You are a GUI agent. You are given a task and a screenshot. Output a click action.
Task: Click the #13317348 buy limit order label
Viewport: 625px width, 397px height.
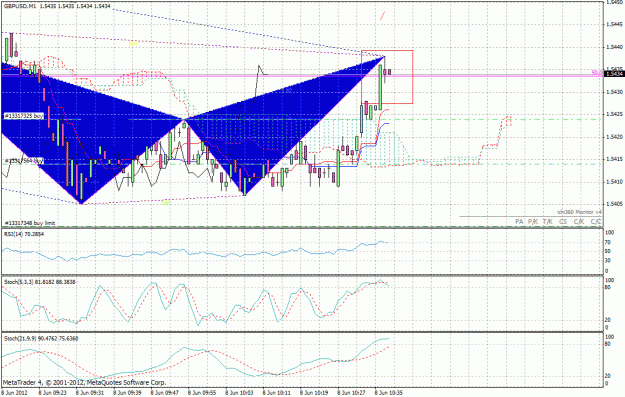30,223
